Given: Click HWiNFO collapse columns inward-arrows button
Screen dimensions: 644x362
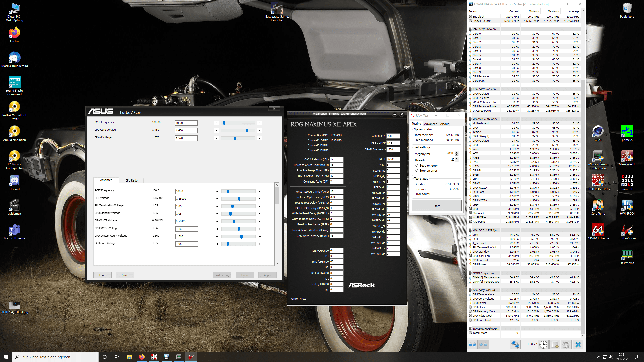Looking at the screenshot, I should [x=483, y=345].
